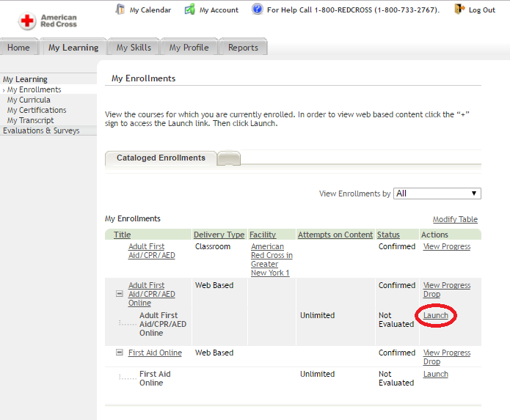Click the Classroom delivery type cell

213,246
